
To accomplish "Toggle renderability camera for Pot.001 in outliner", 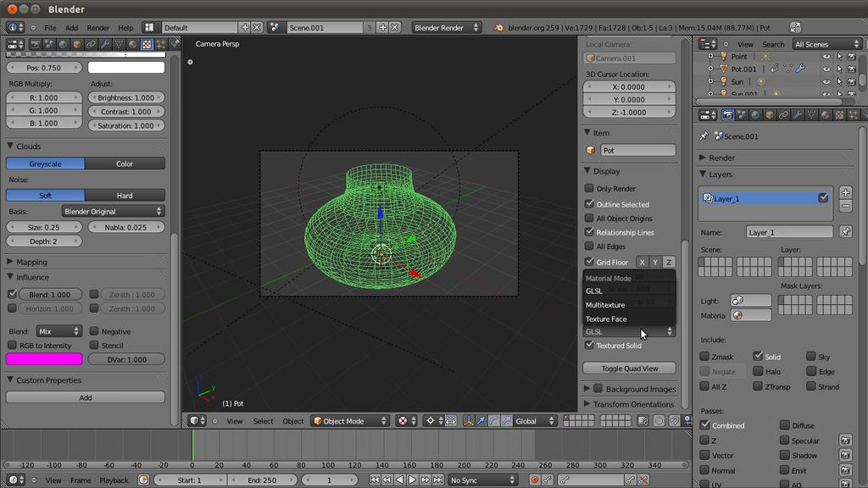I will click(x=852, y=69).
